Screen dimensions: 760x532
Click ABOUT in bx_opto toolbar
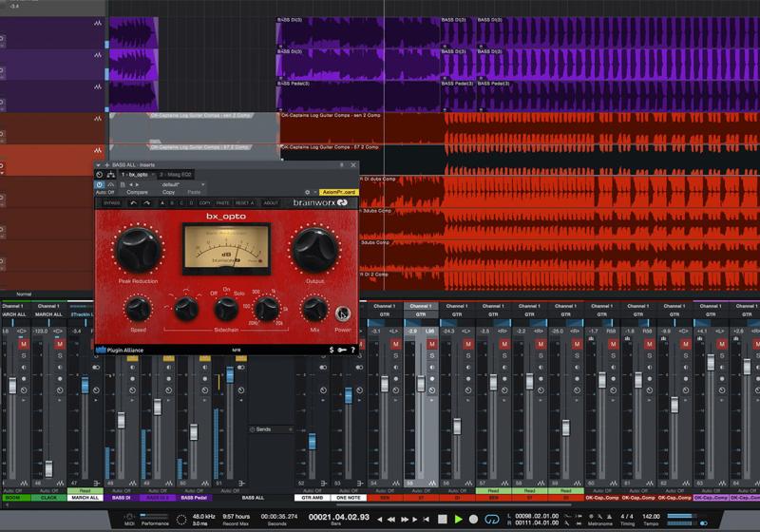tap(271, 203)
